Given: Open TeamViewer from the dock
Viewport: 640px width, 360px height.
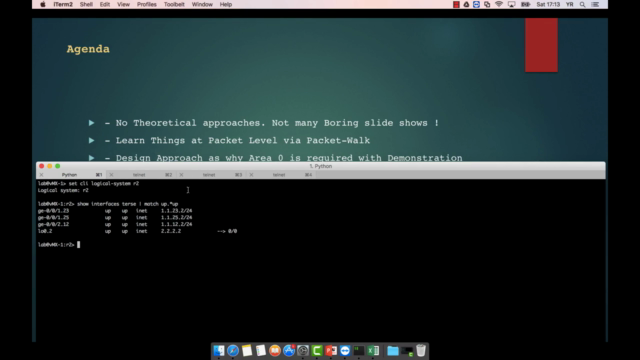Looking at the screenshot, I should [345, 351].
